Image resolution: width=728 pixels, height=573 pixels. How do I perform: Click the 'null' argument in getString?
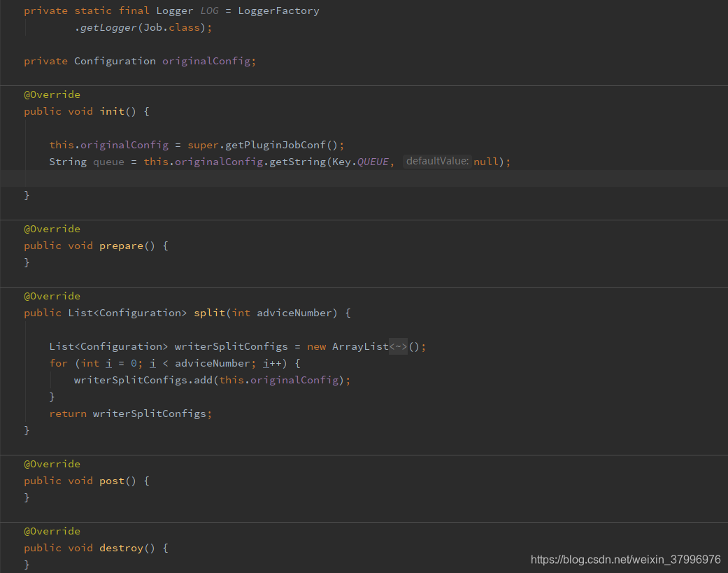pos(485,162)
